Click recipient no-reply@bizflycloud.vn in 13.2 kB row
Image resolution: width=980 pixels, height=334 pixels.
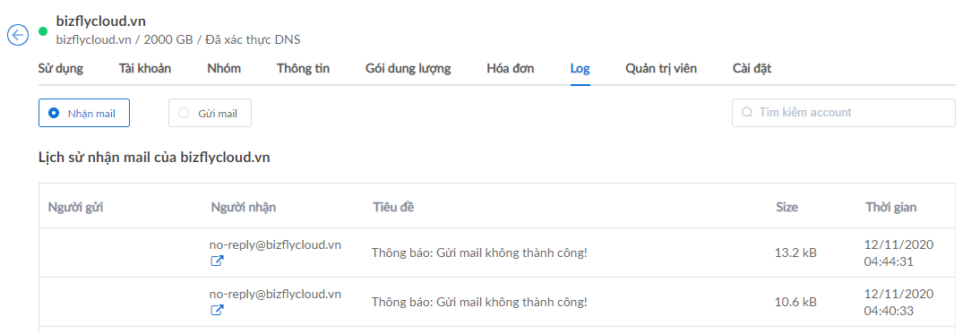click(276, 244)
